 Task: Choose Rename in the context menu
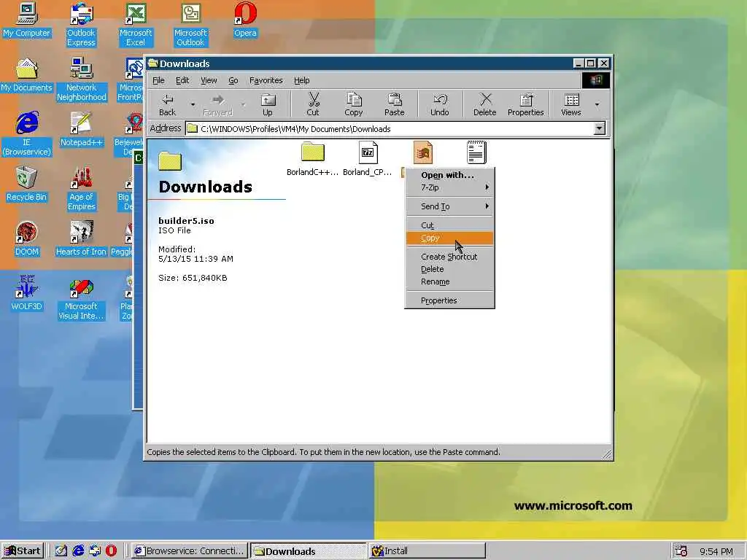[449, 281]
